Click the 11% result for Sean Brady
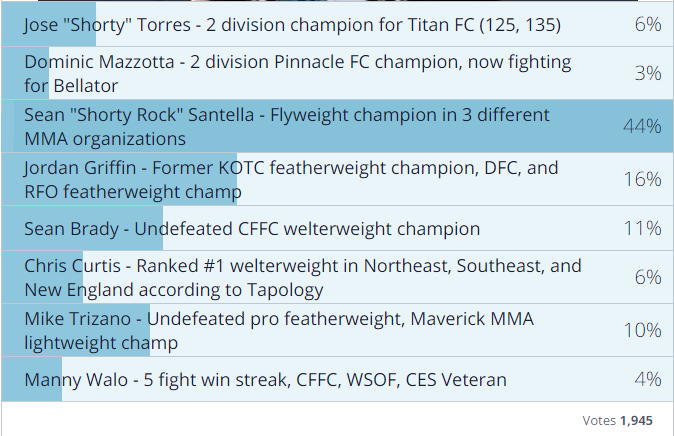 [642, 228]
